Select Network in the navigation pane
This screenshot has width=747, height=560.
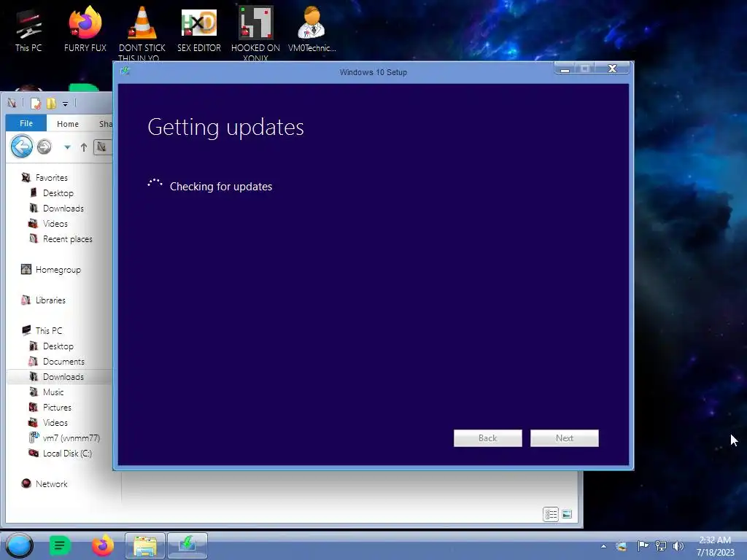[52, 484]
